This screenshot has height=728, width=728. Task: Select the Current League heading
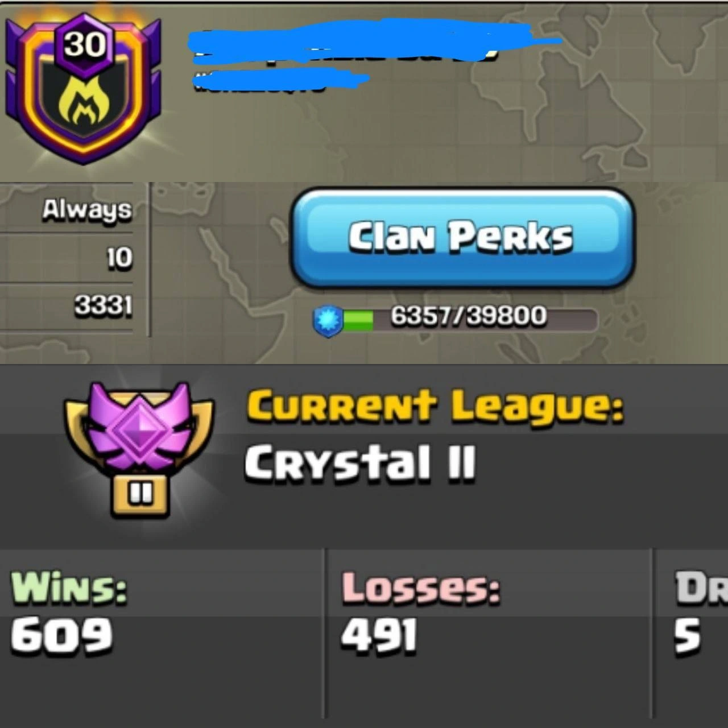(435, 407)
